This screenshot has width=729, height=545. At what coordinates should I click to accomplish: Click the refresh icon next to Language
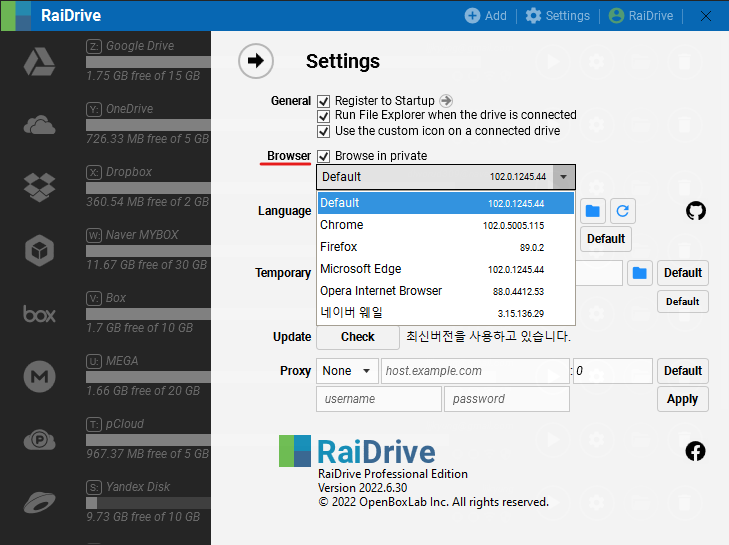click(x=623, y=211)
